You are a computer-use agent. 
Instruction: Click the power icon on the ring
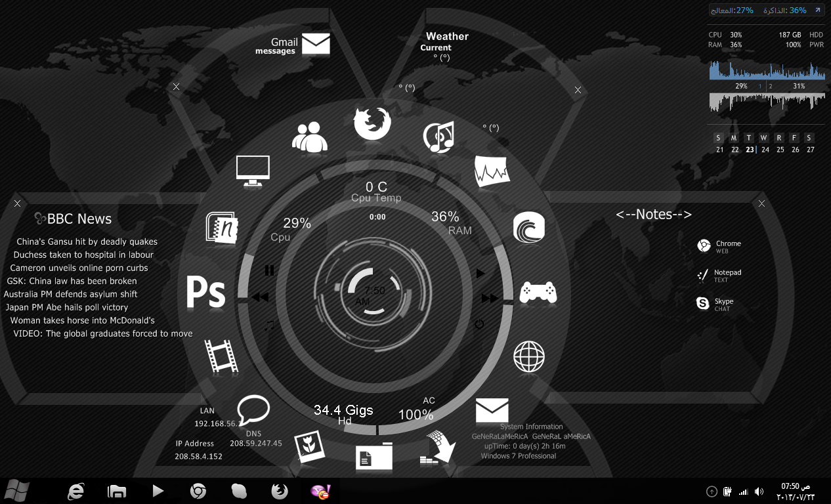[479, 324]
